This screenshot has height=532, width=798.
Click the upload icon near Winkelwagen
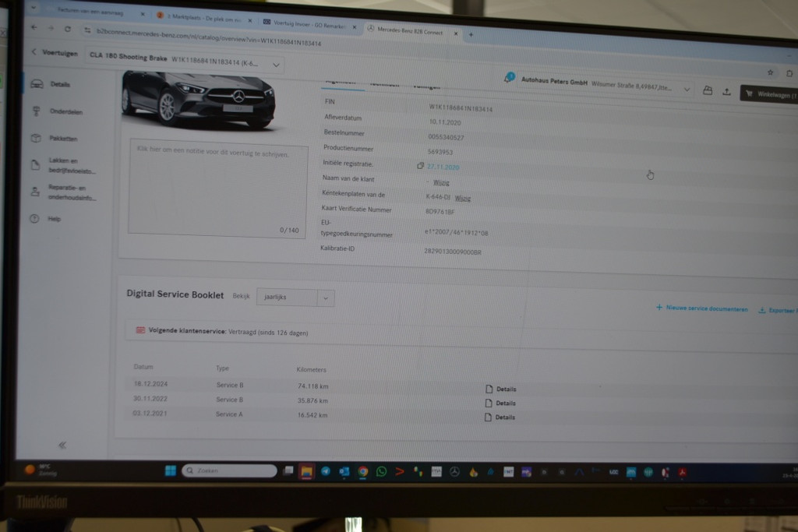(726, 91)
